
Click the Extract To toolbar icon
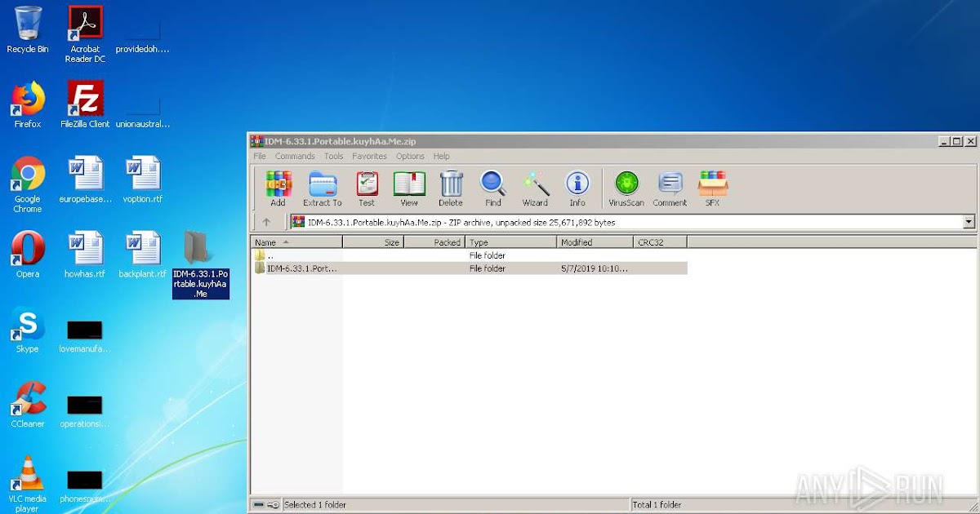point(323,188)
